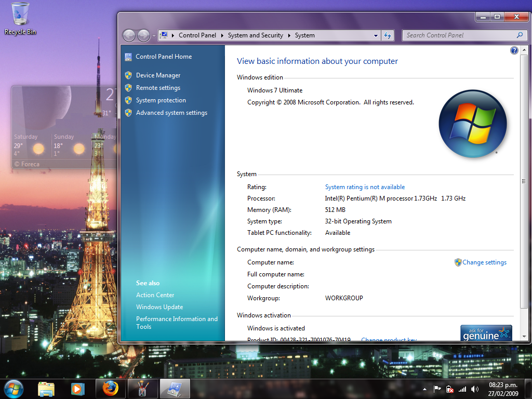Screen dimensions: 532x399
Task: Click the Tablet PC 'Available' value
Action: (338, 233)
